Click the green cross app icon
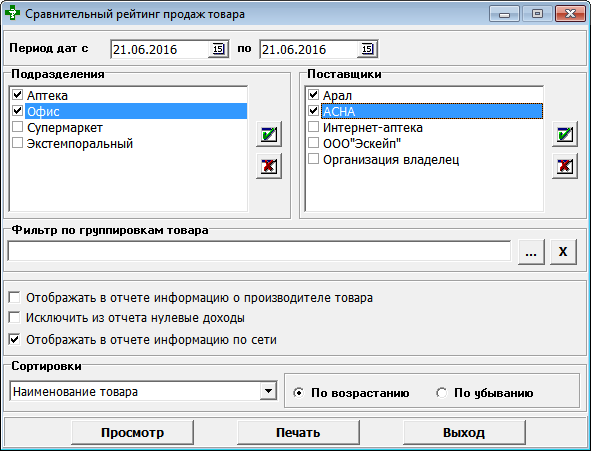The width and height of the screenshot is (591, 451). (x=12, y=13)
